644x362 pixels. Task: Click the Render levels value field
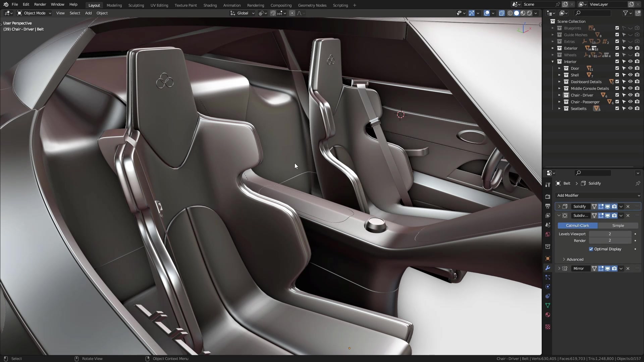pos(610,241)
